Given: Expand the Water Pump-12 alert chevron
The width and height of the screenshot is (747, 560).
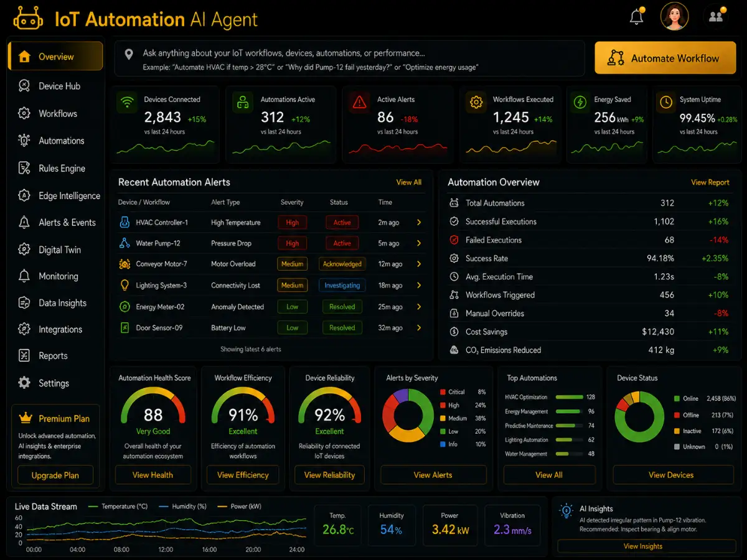Looking at the screenshot, I should (x=419, y=243).
